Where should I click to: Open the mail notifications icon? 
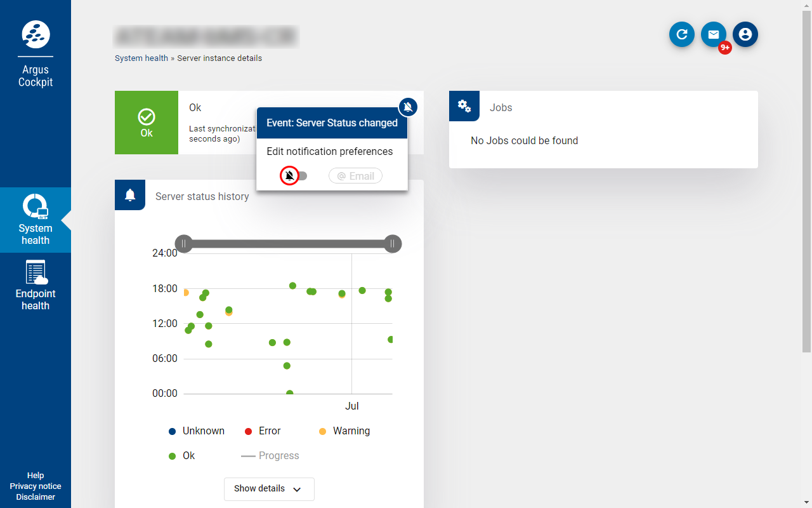pos(714,35)
